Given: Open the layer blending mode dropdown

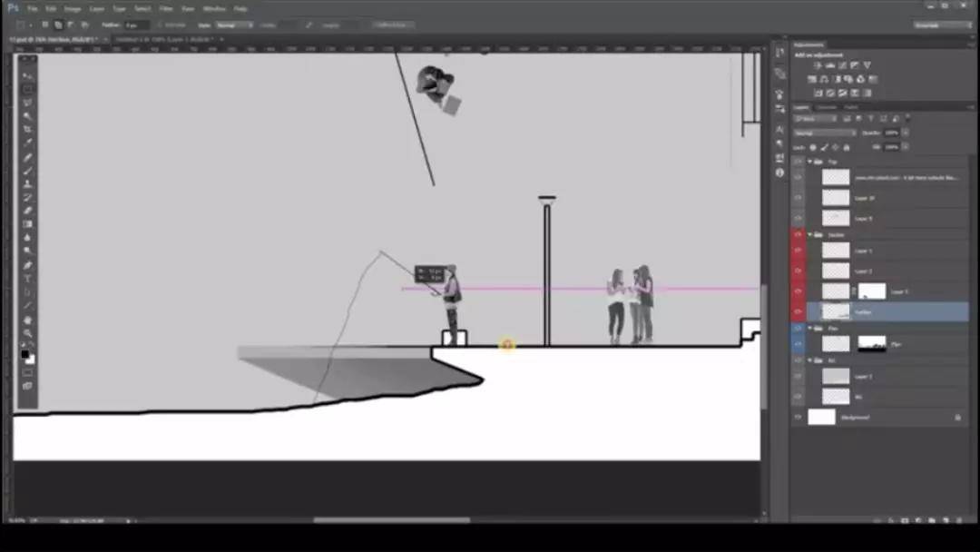Looking at the screenshot, I should (821, 133).
